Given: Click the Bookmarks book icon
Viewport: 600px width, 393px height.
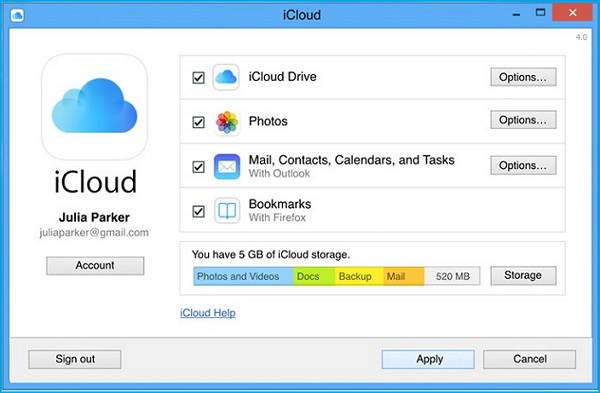Looking at the screenshot, I should click(x=227, y=210).
